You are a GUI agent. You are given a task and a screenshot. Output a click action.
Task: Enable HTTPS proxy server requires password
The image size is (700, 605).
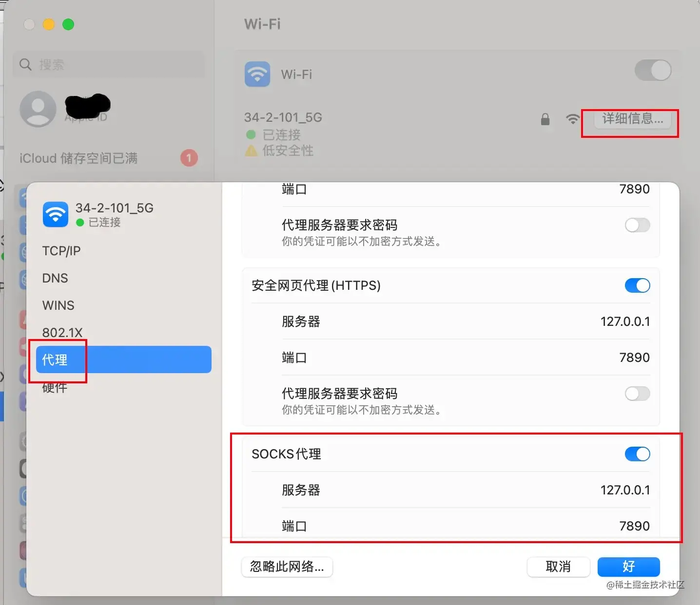tap(638, 394)
